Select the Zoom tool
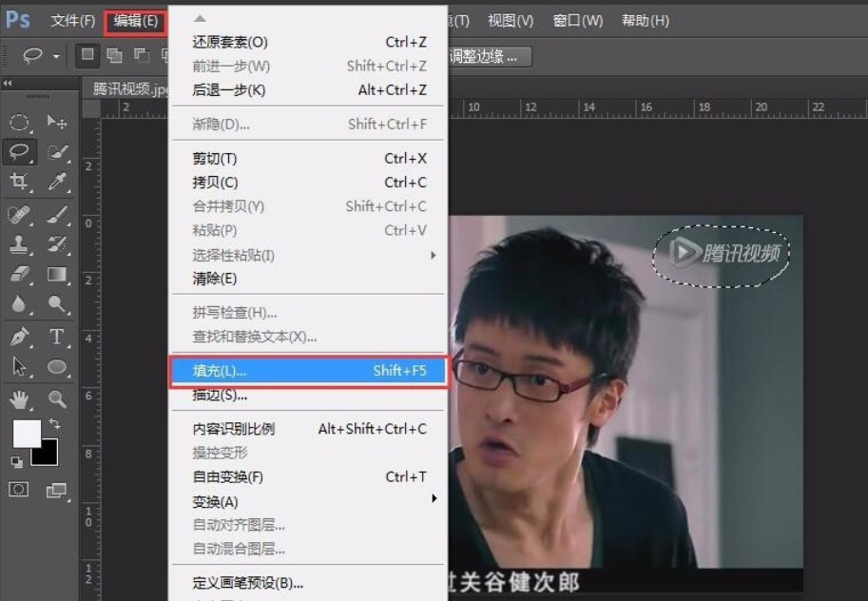The height and width of the screenshot is (601, 868). [56, 399]
